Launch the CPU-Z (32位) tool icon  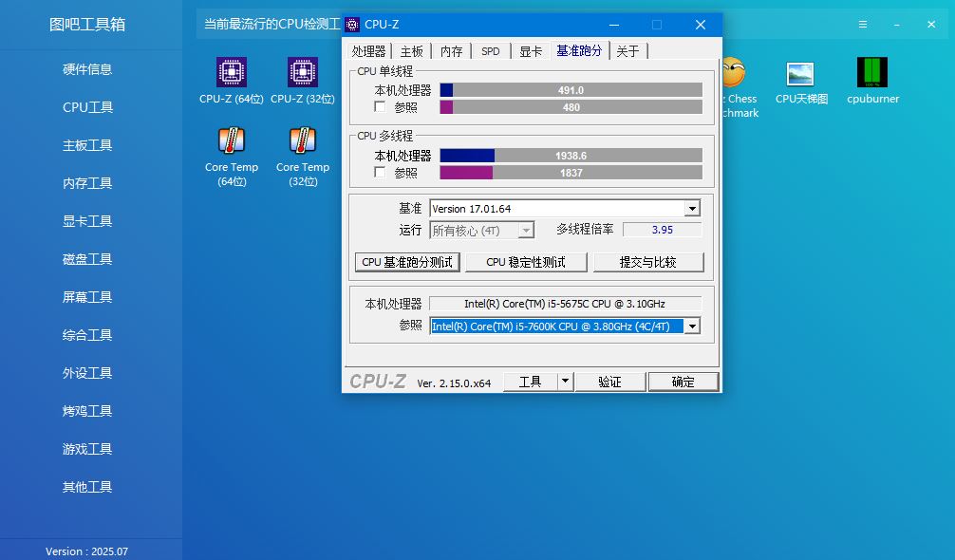(x=303, y=72)
